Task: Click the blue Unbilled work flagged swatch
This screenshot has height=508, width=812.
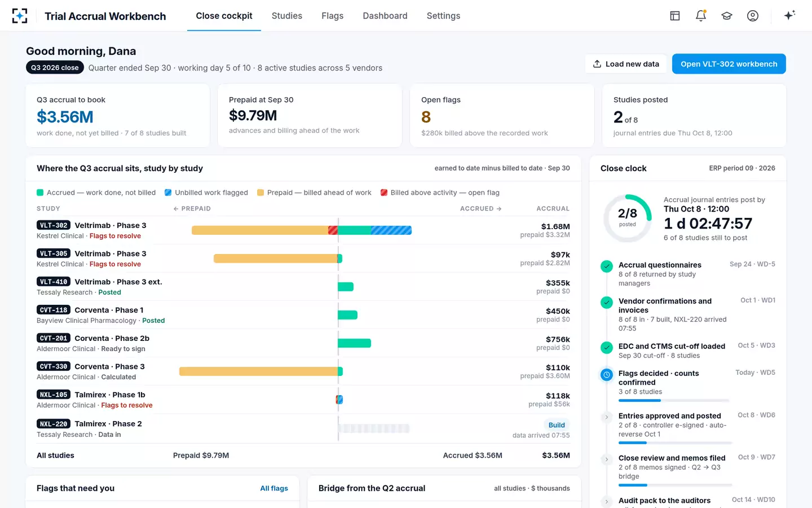Action: 168,192
